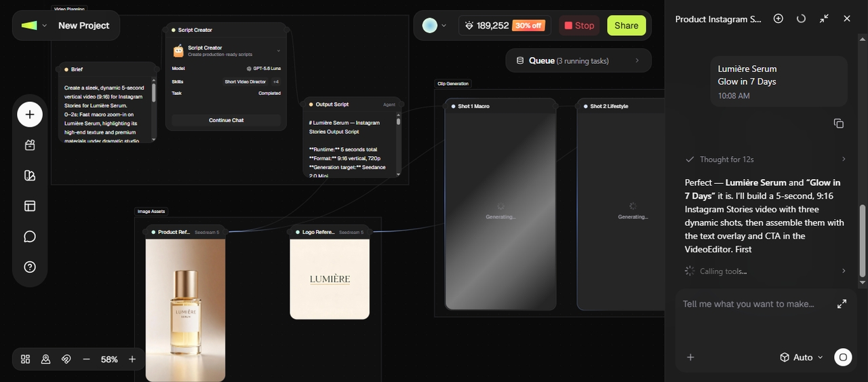
Task: Click the 58% zoom level value
Action: click(110, 360)
